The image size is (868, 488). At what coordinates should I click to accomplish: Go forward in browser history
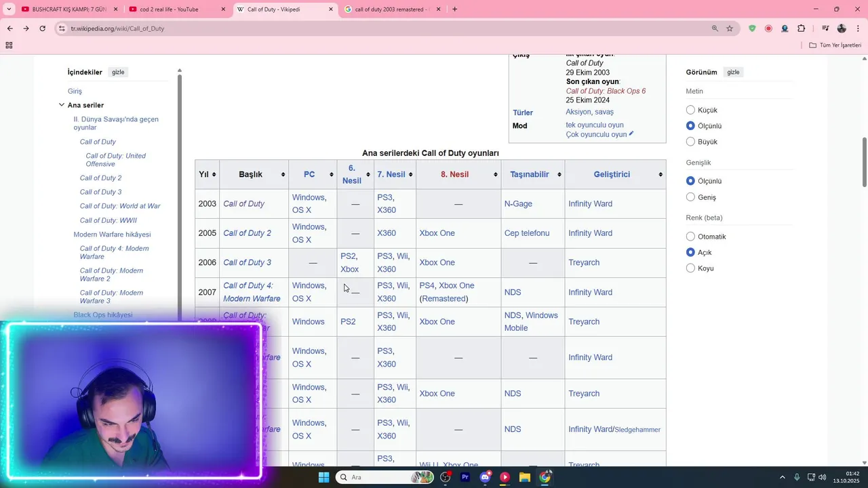26,28
